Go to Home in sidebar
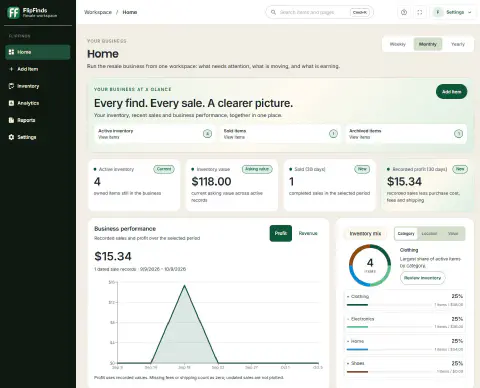Image resolution: width=480 pixels, height=388 pixels. [x=38, y=52]
